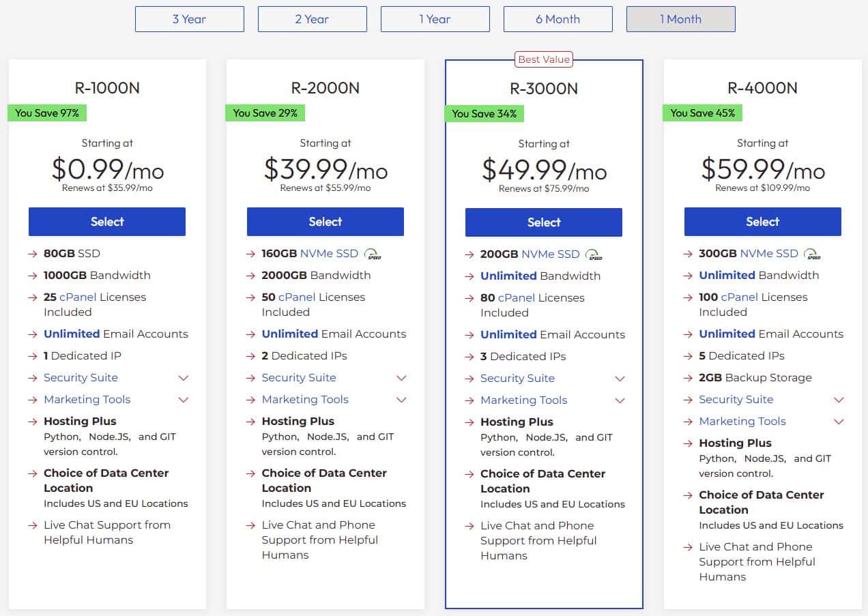Click the You Save 45% badge
Image resolution: width=868 pixels, height=616 pixels.
point(702,113)
